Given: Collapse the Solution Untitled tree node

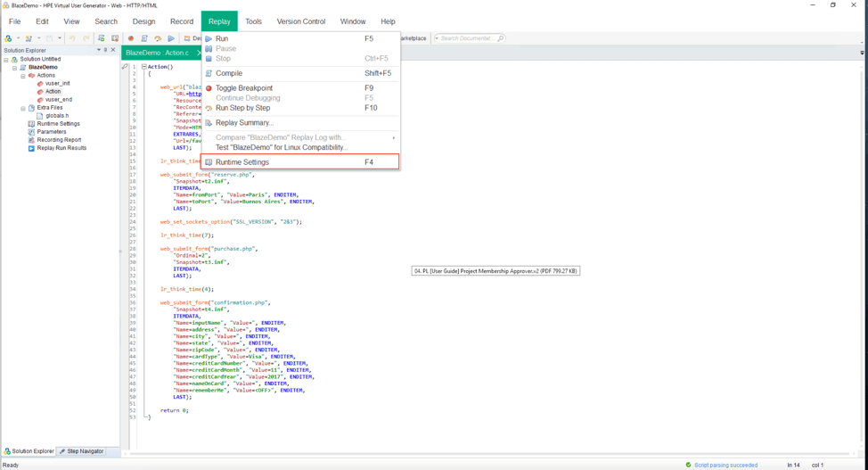Looking at the screenshot, I should coord(6,59).
